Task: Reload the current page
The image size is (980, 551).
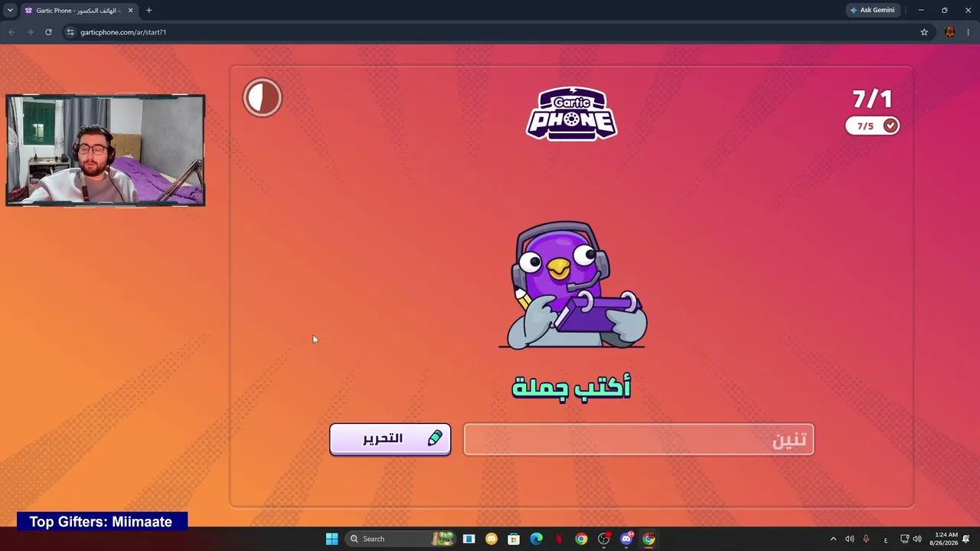Action: click(x=48, y=32)
